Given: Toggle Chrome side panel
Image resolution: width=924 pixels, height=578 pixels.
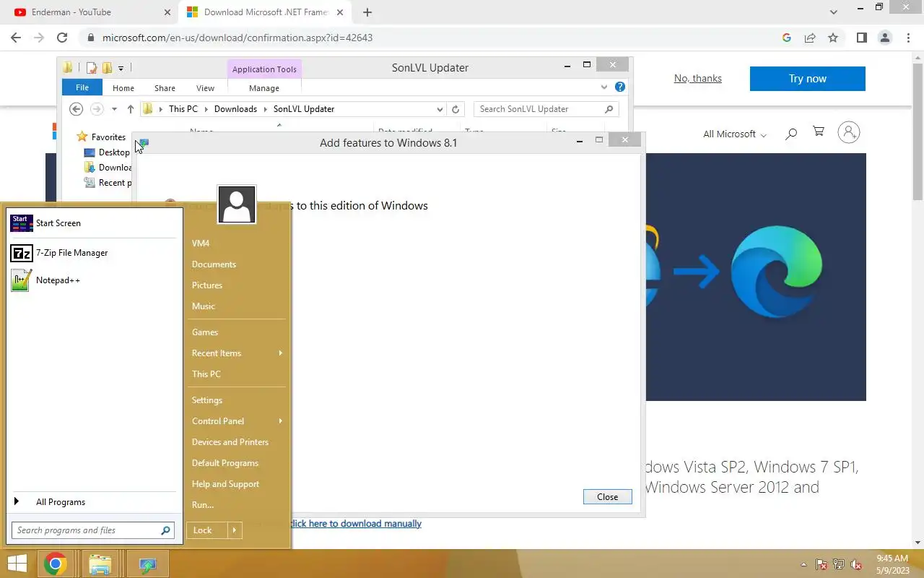Looking at the screenshot, I should pos(862,38).
